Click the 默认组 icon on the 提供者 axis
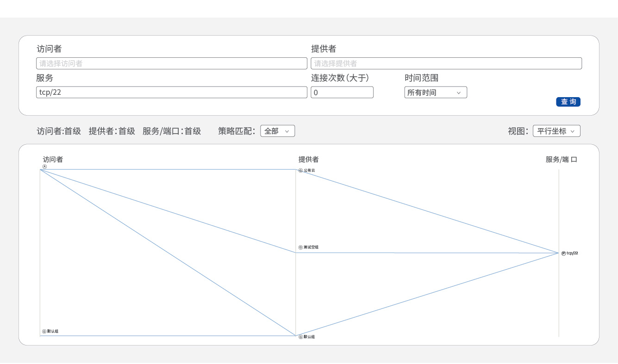 [300, 337]
